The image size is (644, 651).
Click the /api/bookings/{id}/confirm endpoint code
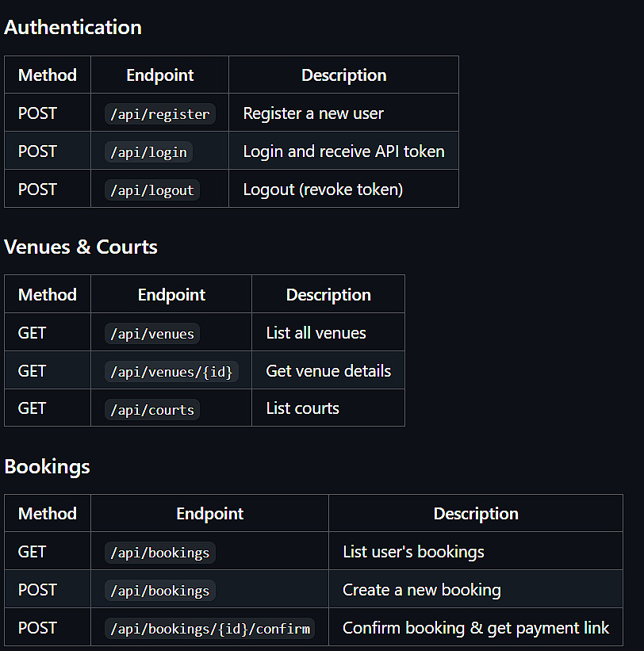tap(210, 629)
